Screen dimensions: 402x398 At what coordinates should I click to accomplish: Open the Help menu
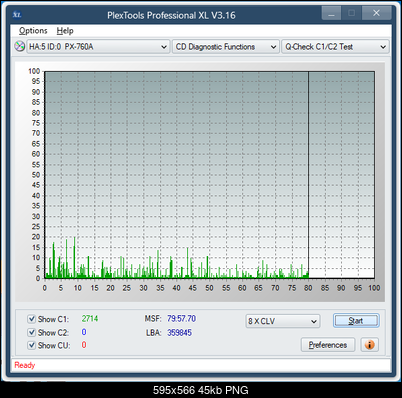pos(65,31)
